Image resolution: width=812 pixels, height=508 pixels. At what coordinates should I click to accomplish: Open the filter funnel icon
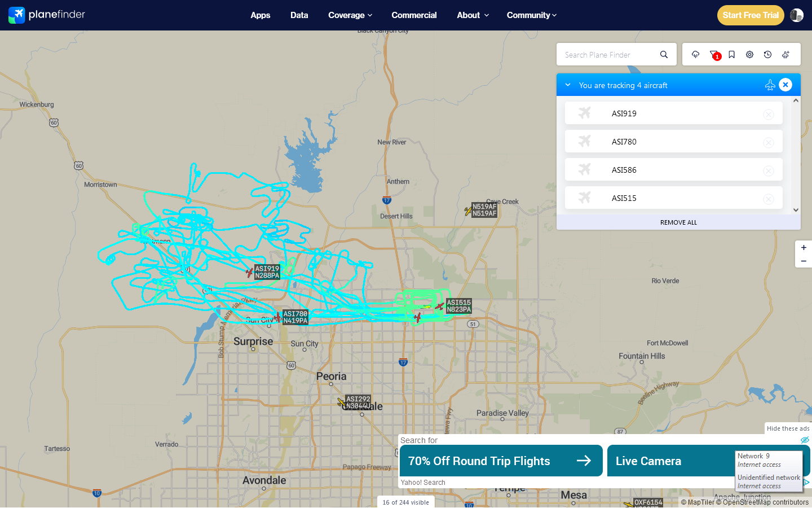pos(714,55)
